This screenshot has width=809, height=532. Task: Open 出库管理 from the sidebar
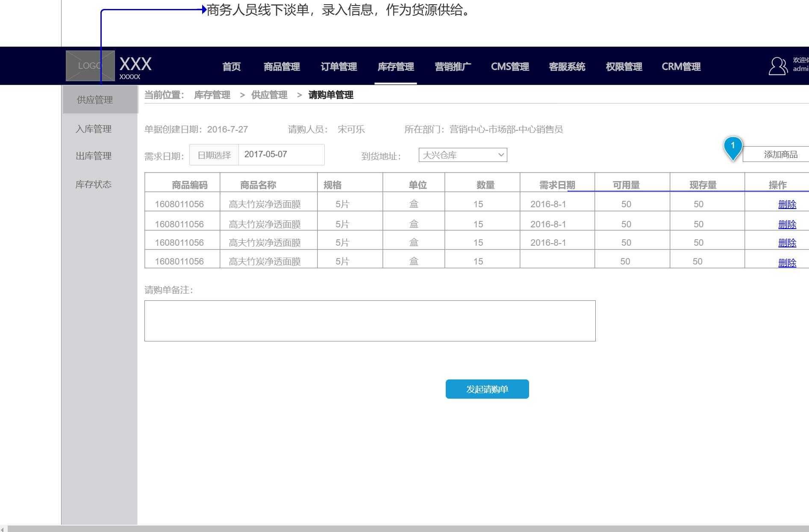93,156
